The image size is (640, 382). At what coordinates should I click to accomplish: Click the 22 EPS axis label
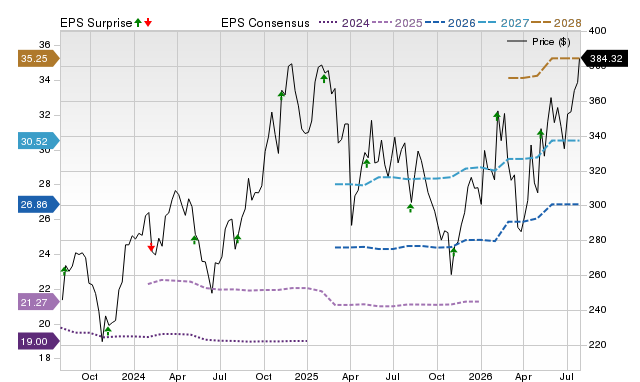pos(44,289)
